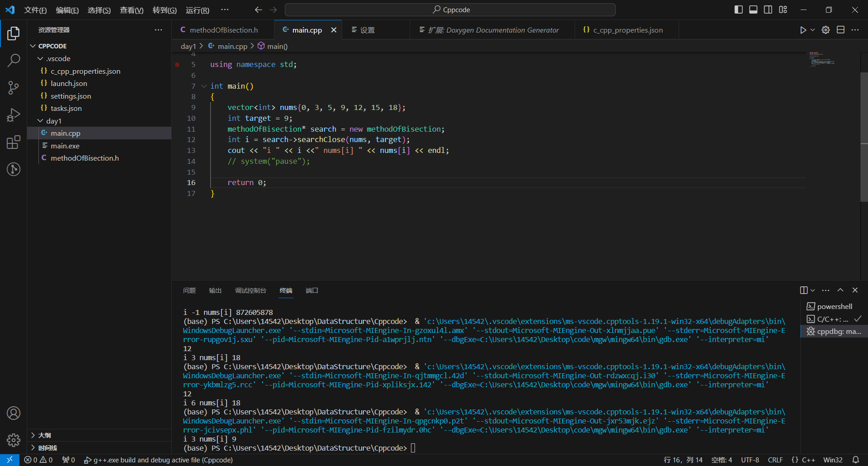Open the Search view in activity bar
868x466 pixels.
(x=14, y=60)
